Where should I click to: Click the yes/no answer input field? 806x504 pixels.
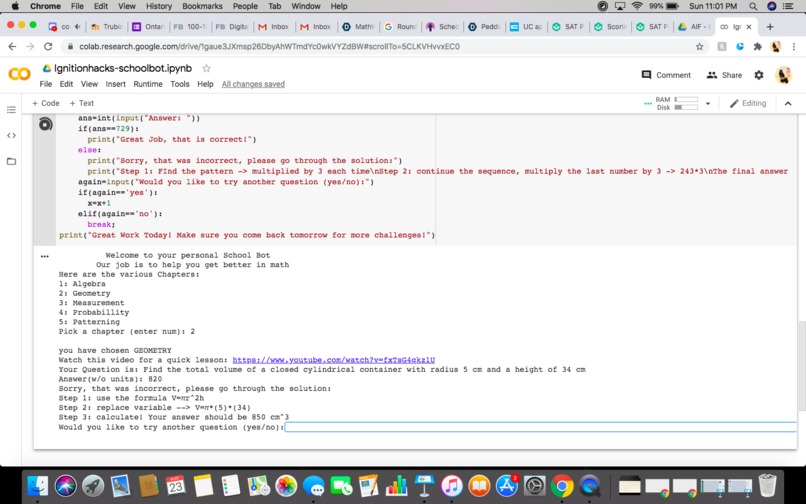coord(541,427)
